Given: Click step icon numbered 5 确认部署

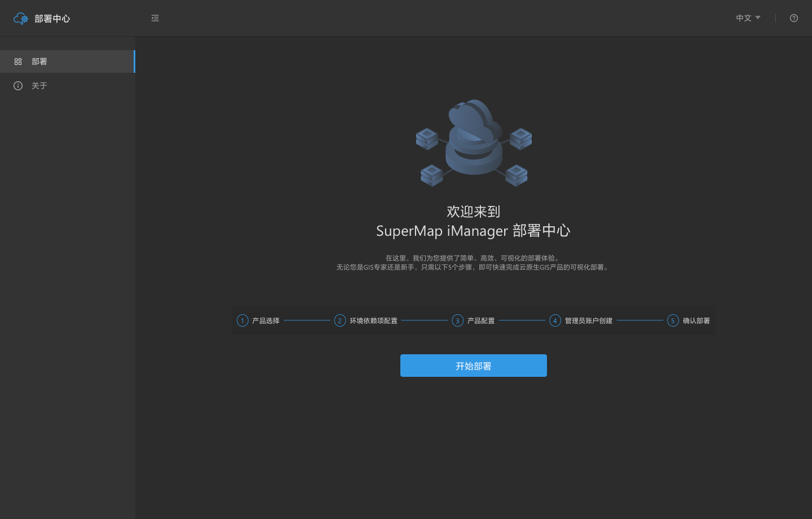Looking at the screenshot, I should [x=673, y=320].
